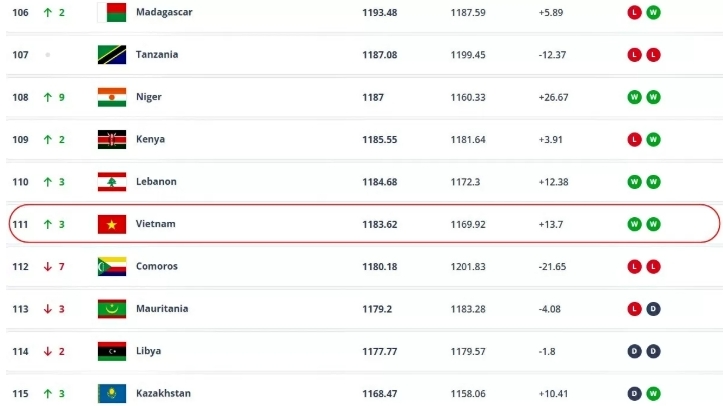Click the Kazakhstan flag icon

tap(110, 393)
